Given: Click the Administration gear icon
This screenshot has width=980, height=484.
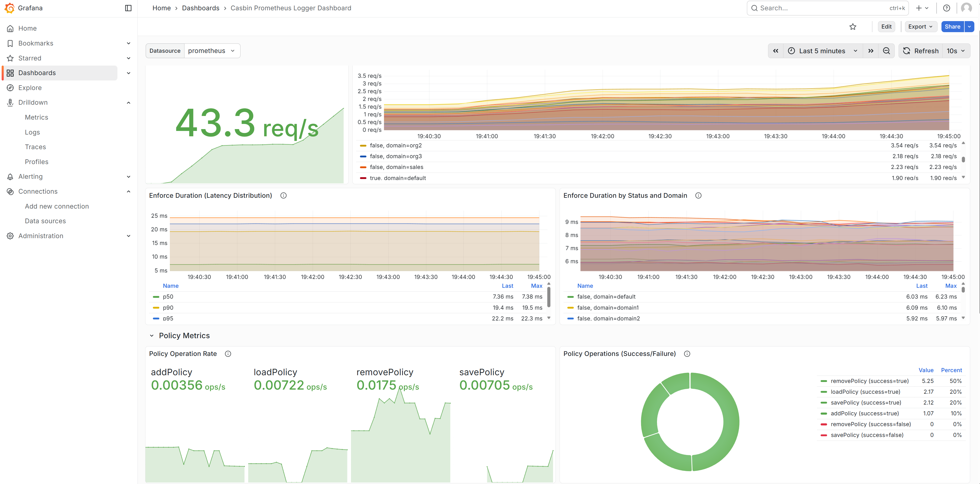Looking at the screenshot, I should [10, 236].
